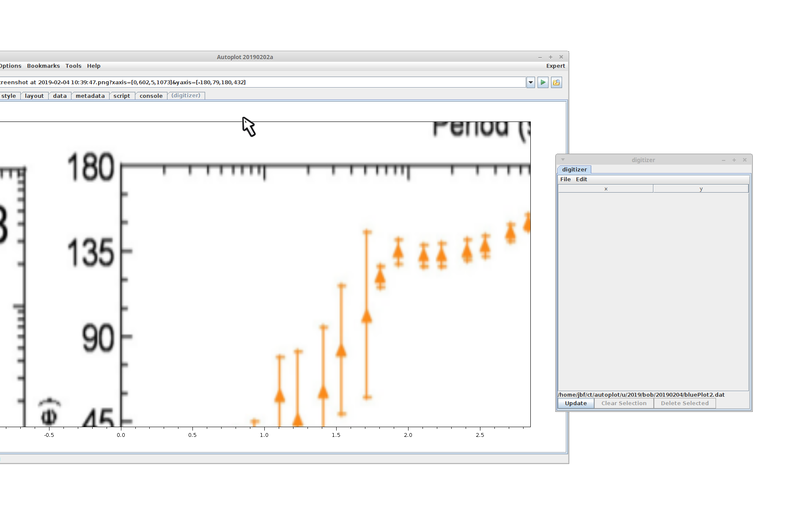Image resolution: width=812 pixels, height=508 pixels.
Task: Click the y column header
Action: (701, 189)
